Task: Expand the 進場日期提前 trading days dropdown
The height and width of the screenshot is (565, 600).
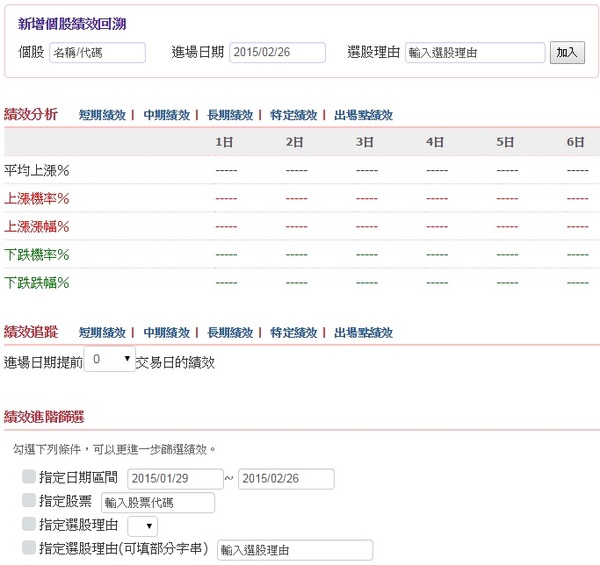Action: pos(110,359)
